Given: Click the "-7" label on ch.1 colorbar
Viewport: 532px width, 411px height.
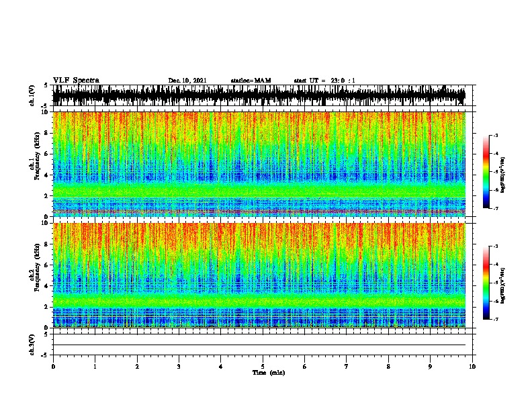Looking at the screenshot, I should [x=495, y=208].
